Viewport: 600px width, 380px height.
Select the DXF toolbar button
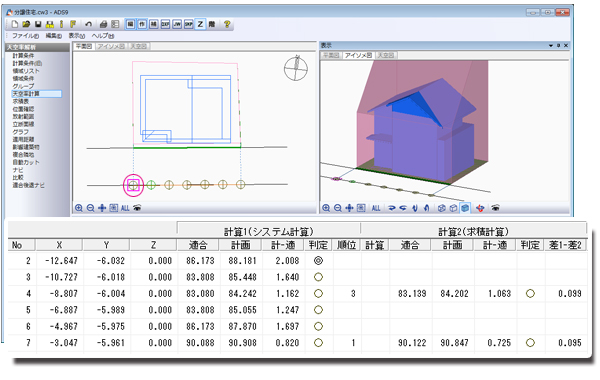click(165, 24)
